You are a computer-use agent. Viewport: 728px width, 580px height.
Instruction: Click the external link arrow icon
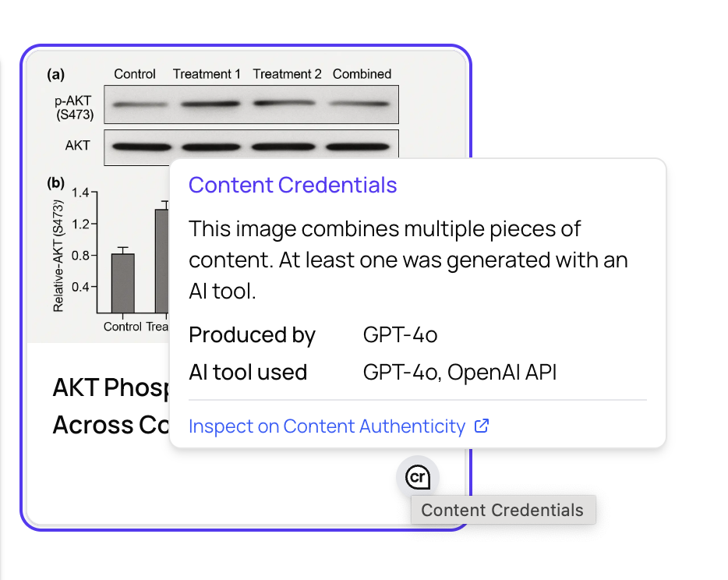point(482,426)
